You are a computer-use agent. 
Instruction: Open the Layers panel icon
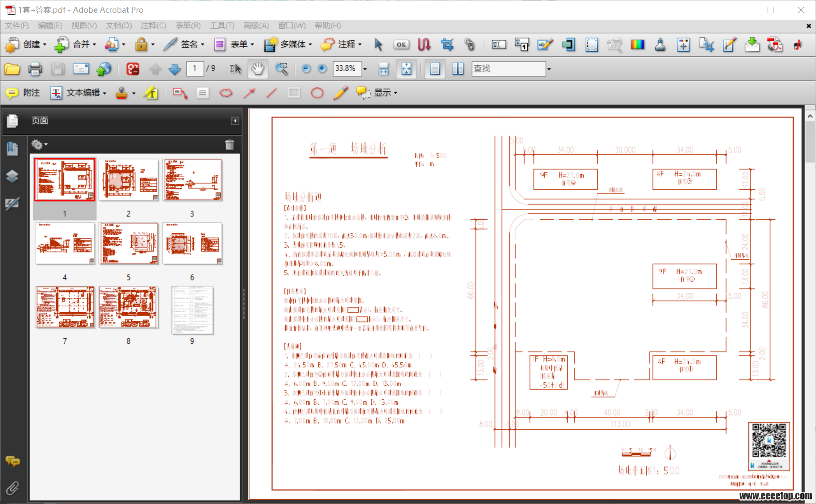[x=12, y=176]
